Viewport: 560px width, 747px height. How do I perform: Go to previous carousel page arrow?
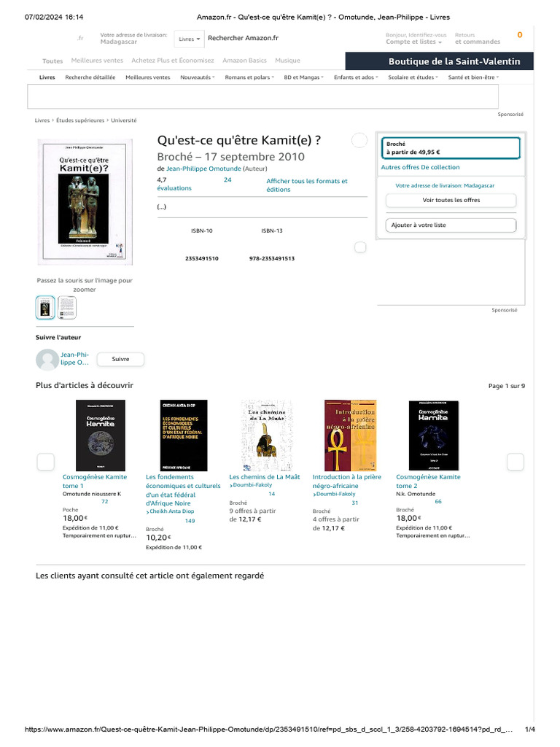tap(46, 461)
